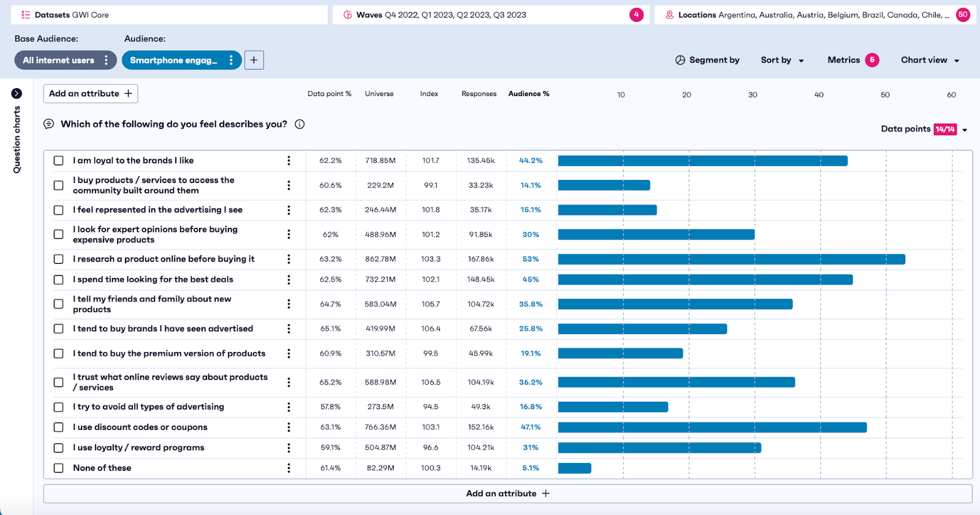Open options menu for 'None of these' row

point(288,468)
